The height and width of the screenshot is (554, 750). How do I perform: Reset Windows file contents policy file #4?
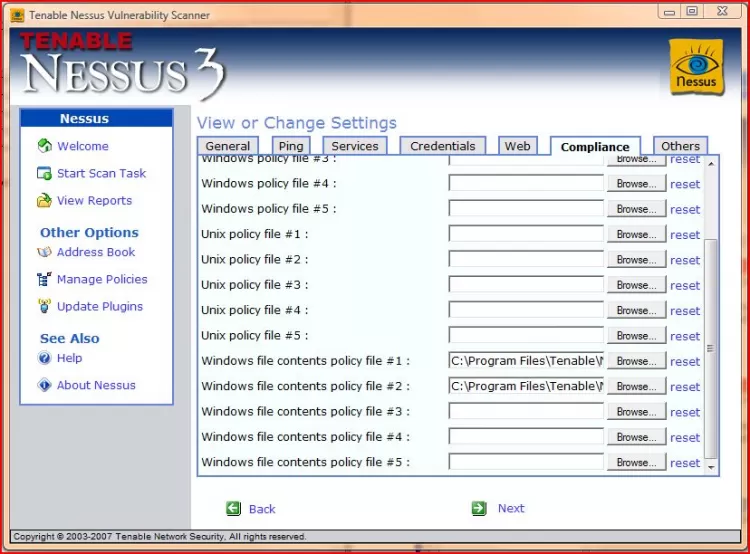pos(685,438)
